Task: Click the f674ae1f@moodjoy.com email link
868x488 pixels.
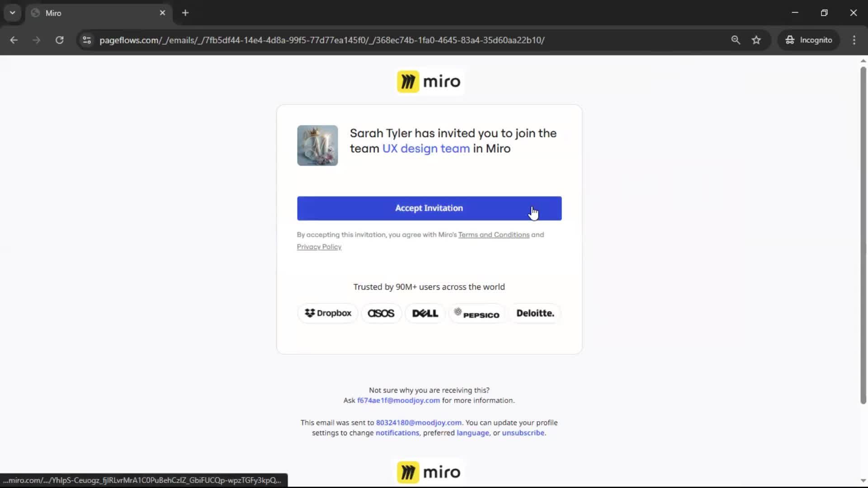Action: coord(398,400)
